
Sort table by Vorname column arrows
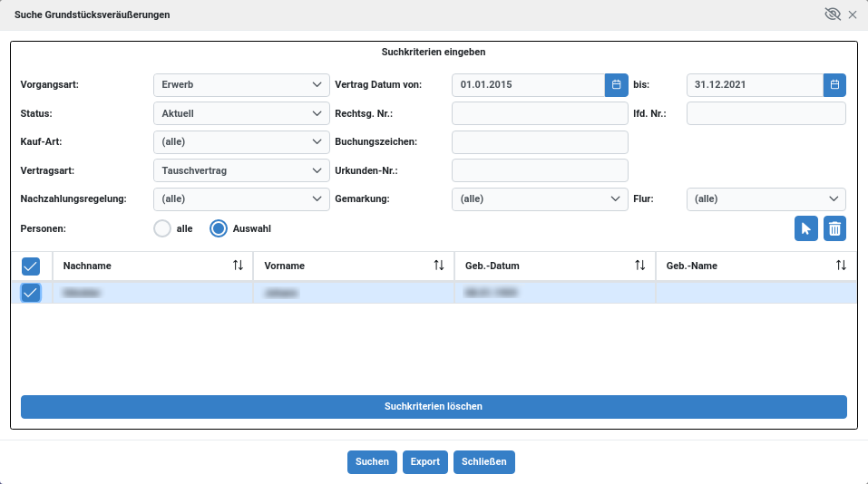coord(439,266)
